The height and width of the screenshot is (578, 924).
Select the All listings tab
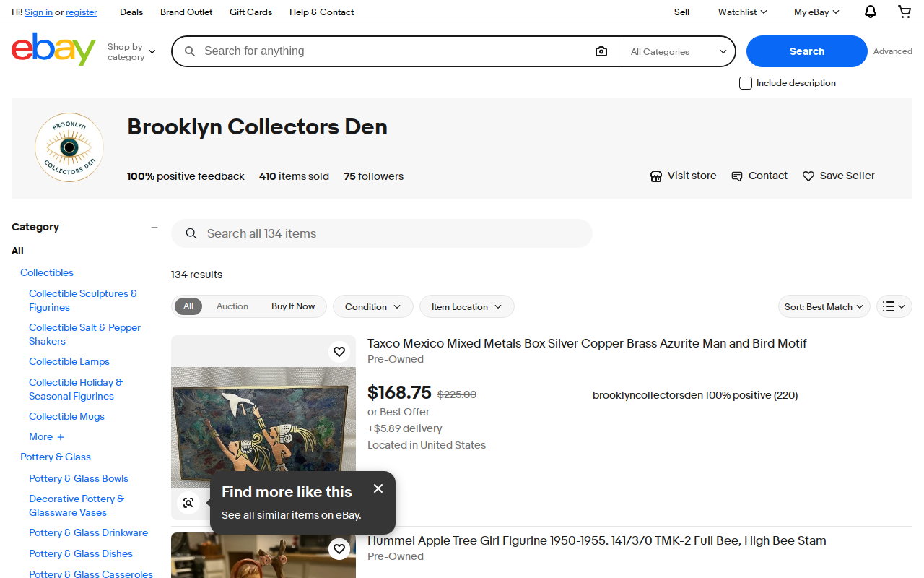188,306
